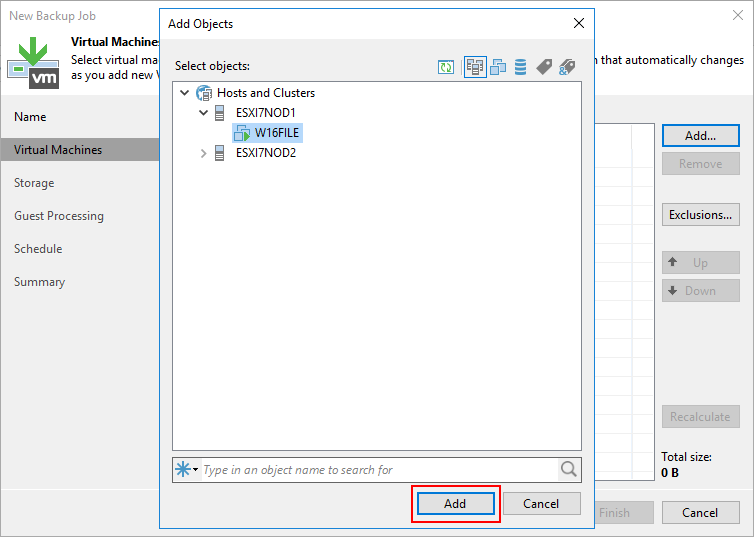
Task: Open the search object type dropdown
Action: [x=187, y=470]
